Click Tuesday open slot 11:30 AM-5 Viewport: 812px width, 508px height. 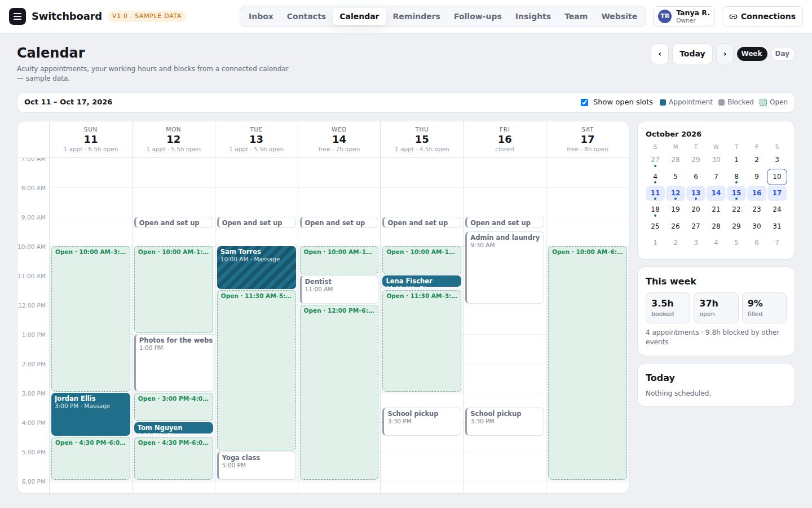tap(257, 370)
